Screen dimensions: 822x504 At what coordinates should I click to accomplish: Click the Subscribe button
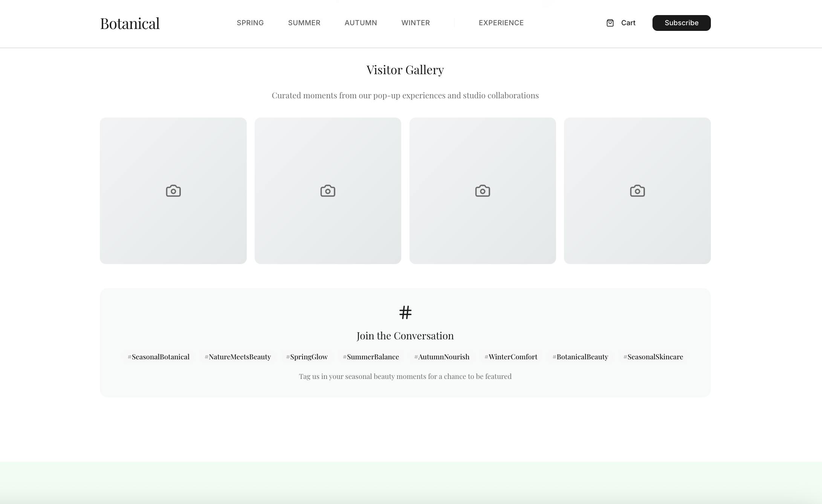[681, 23]
